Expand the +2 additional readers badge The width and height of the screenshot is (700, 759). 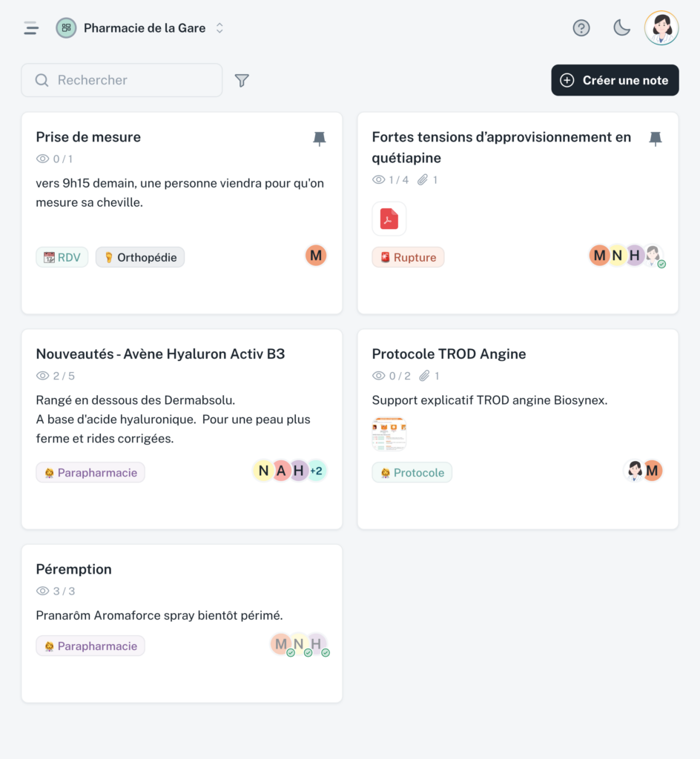click(x=316, y=471)
